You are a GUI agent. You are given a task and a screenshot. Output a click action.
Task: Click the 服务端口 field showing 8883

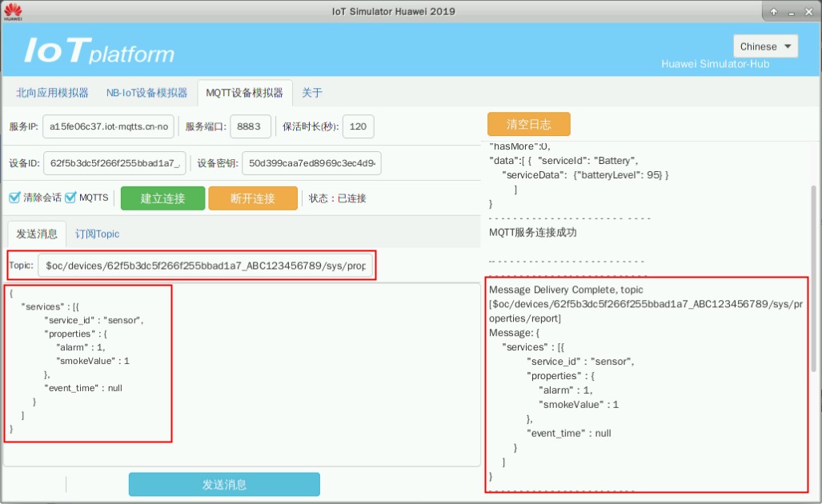click(x=250, y=126)
